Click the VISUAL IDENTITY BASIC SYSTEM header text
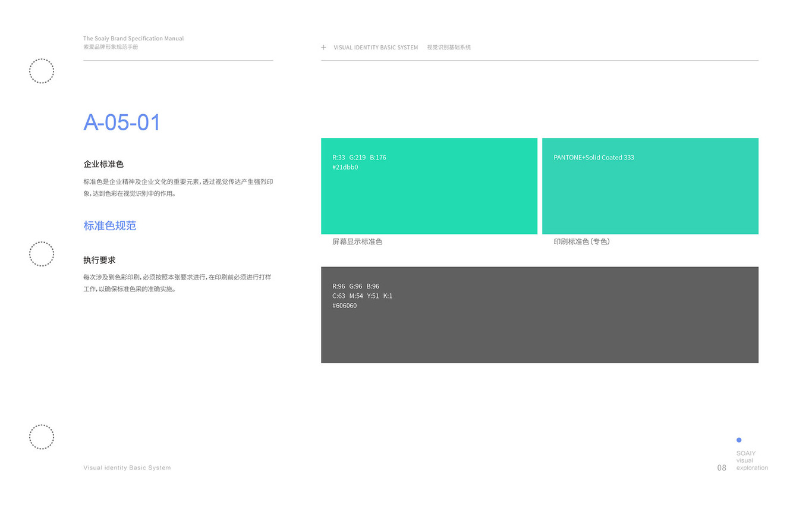The height and width of the screenshot is (508, 812). [x=376, y=48]
